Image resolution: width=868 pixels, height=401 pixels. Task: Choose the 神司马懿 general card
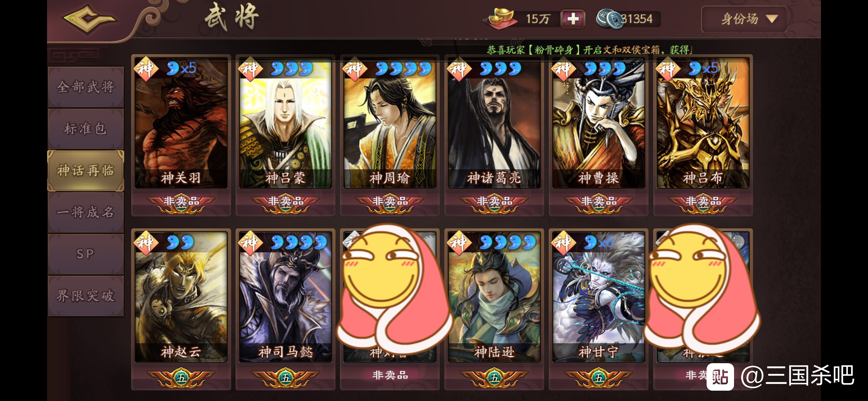pos(285,297)
